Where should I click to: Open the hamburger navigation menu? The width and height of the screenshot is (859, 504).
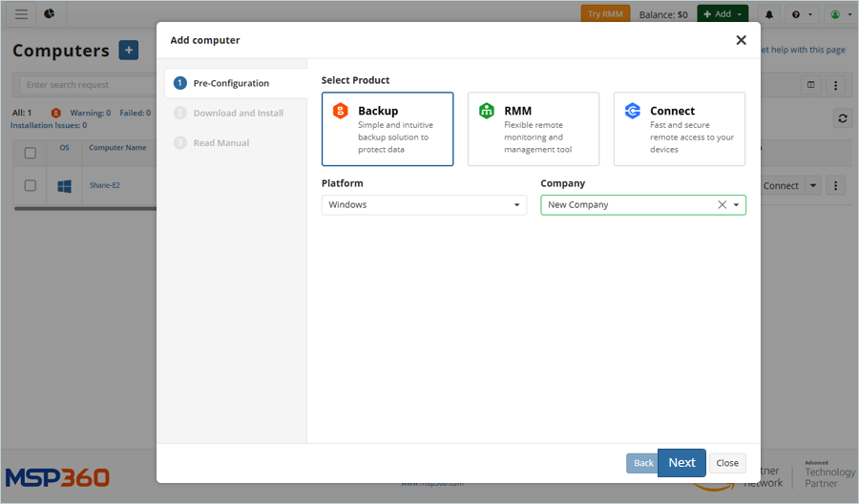pyautogui.click(x=21, y=14)
